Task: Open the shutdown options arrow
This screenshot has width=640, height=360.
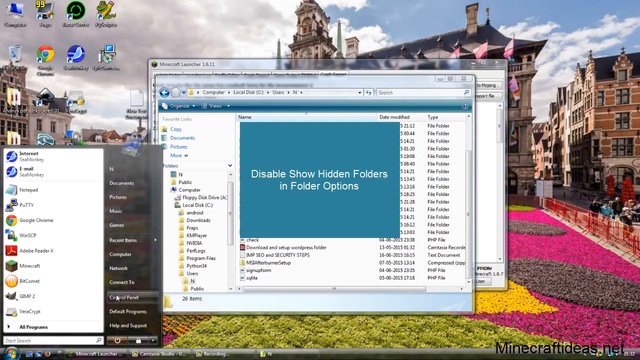Action: tap(153, 340)
